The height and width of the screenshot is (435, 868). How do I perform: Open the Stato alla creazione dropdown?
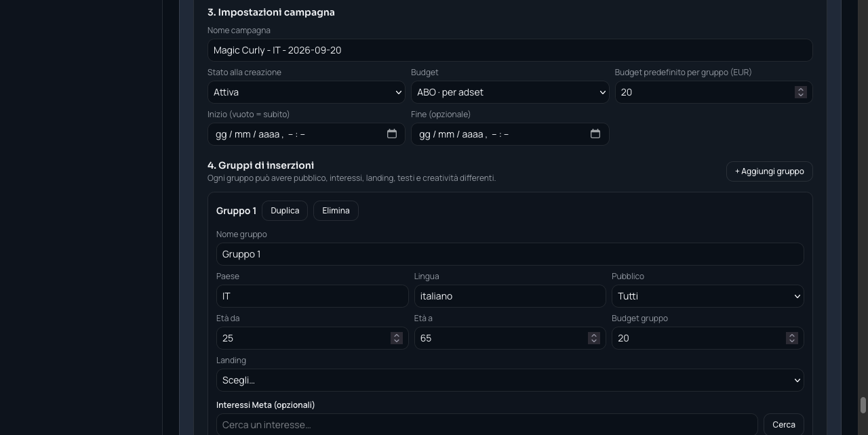coord(307,92)
